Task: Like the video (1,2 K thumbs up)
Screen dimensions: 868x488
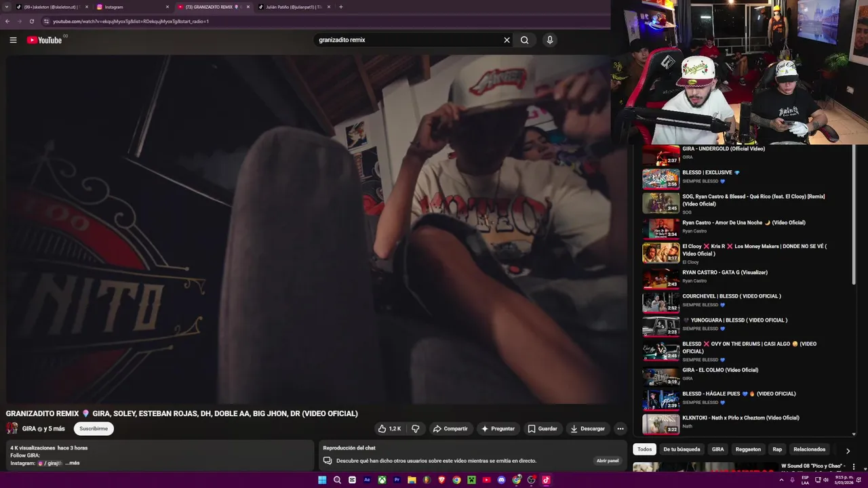Action: click(390, 428)
